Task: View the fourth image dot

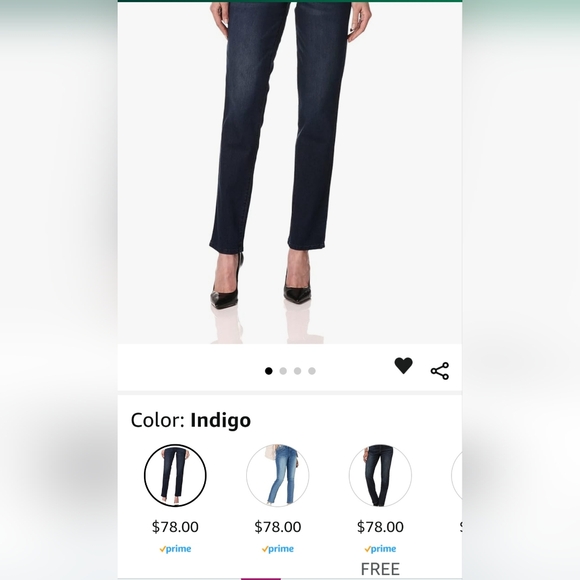Action: point(312,371)
